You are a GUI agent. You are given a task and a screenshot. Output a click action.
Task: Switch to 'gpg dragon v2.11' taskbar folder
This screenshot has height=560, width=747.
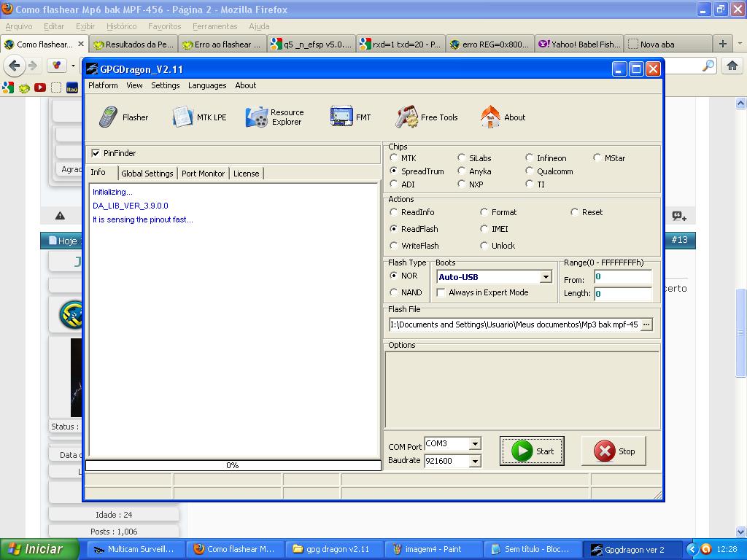[333, 549]
